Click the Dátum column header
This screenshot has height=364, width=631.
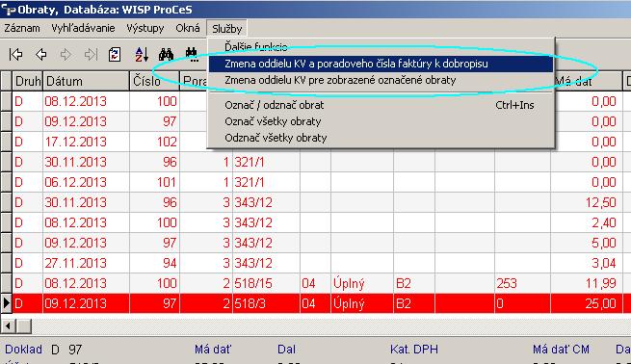pos(86,81)
